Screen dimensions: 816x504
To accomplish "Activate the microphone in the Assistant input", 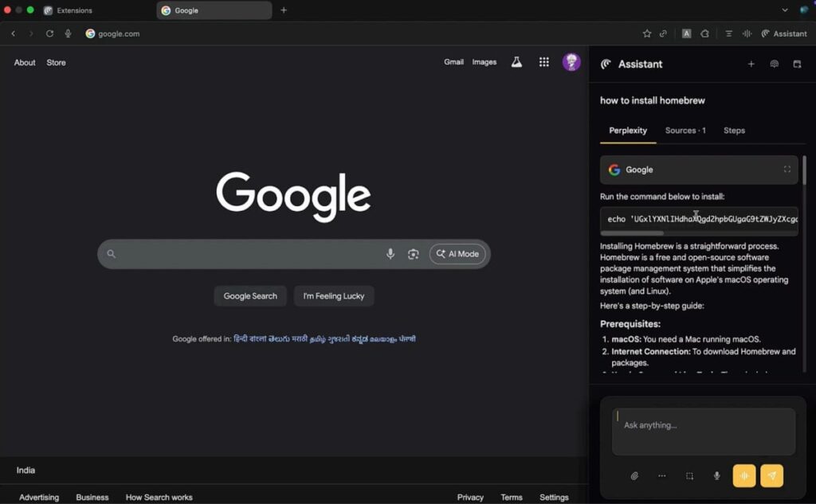I will click(x=716, y=475).
